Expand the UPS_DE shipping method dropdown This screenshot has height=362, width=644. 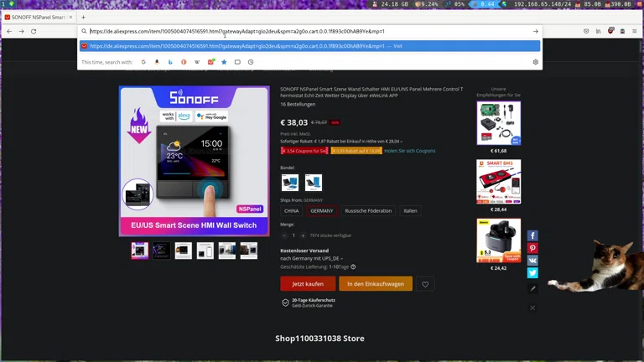click(x=342, y=259)
